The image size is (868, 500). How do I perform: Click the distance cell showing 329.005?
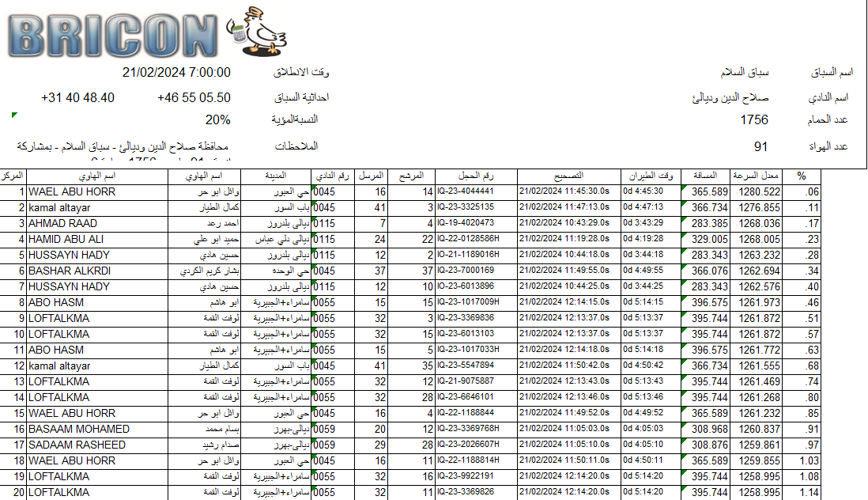pos(710,239)
